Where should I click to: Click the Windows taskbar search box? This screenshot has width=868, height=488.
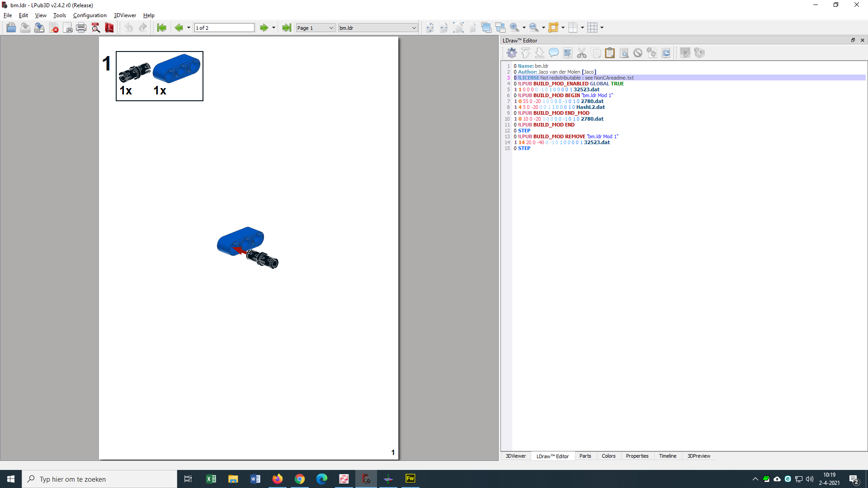pos(99,479)
